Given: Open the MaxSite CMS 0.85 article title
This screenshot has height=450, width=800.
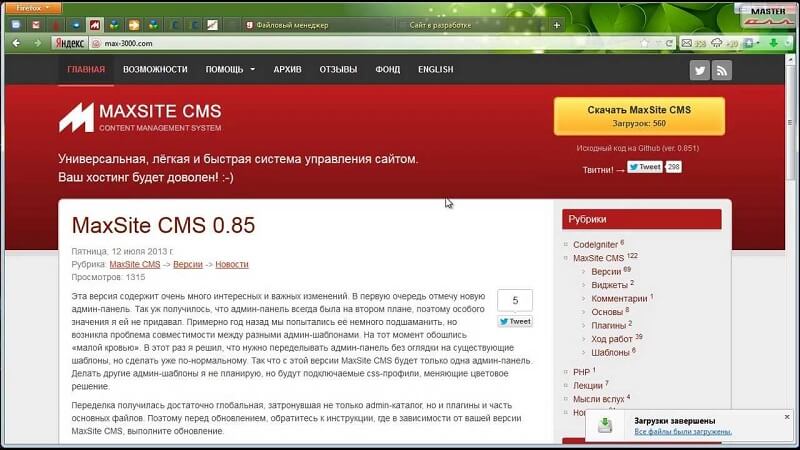Looking at the screenshot, I should (163, 226).
